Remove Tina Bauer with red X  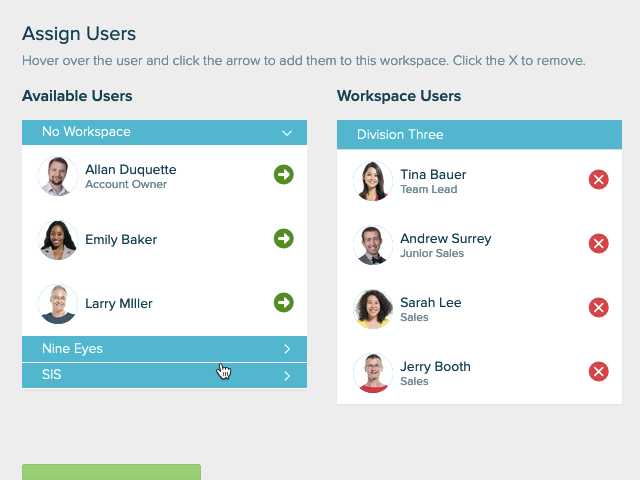click(599, 180)
